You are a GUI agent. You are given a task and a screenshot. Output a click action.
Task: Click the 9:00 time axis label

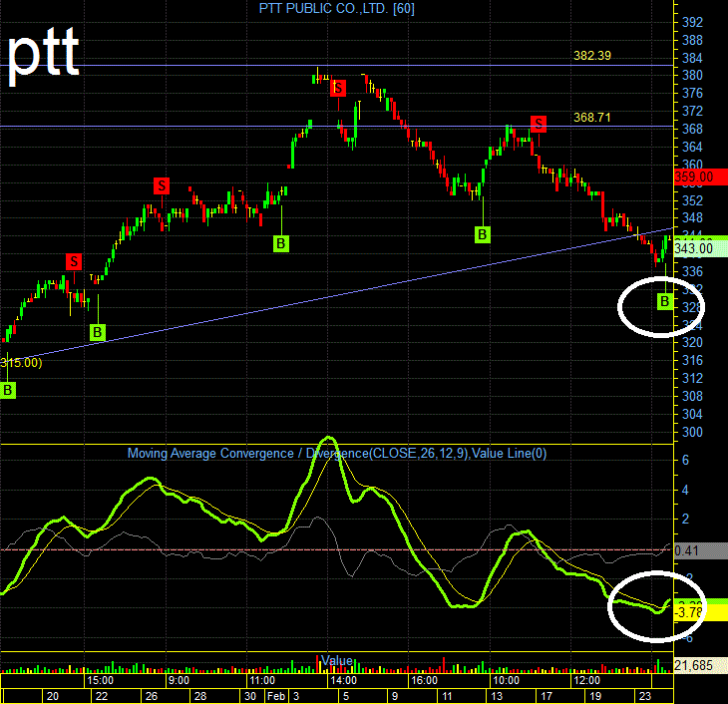(x=179, y=681)
